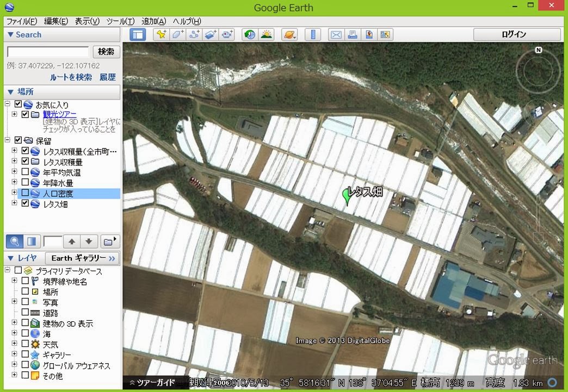Open the 編集(E) menu
568x392 pixels.
pos(56,21)
